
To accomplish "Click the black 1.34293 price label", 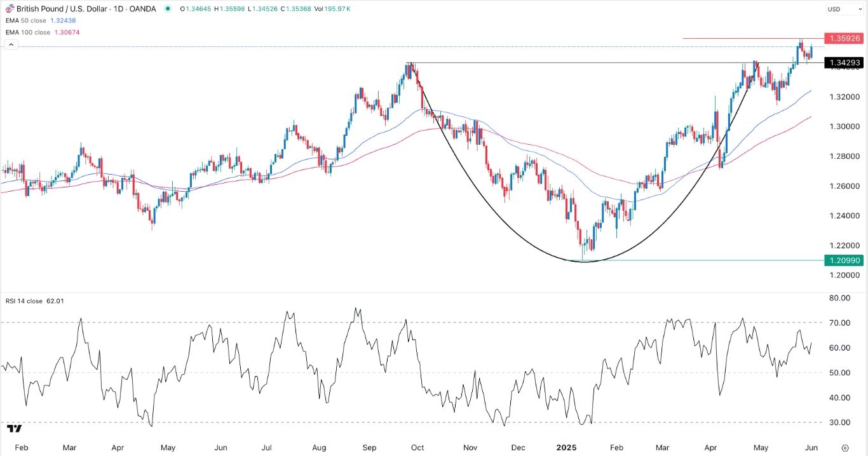I will point(842,63).
